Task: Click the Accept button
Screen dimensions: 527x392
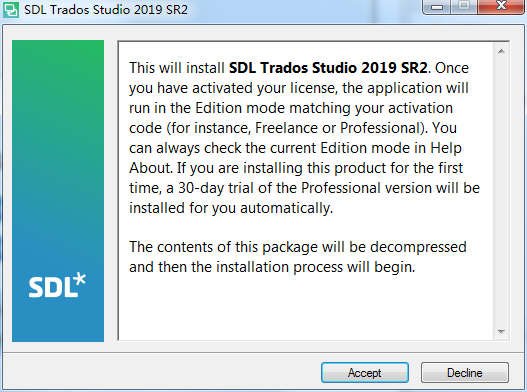Action: [x=365, y=373]
